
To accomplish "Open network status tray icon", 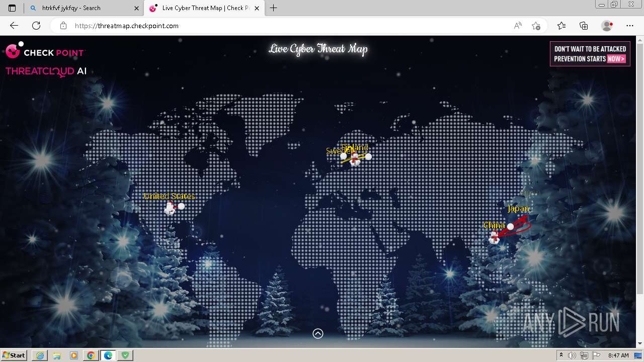I will 584,355.
